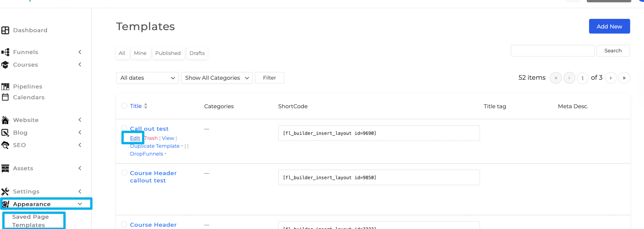The height and width of the screenshot is (229, 644).
Task: Click the Courses graduation cap icon
Action: point(6,65)
